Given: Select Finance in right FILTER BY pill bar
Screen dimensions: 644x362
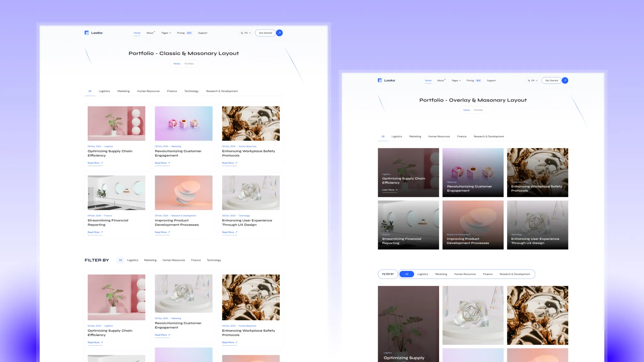Looking at the screenshot, I should pos(487,274).
